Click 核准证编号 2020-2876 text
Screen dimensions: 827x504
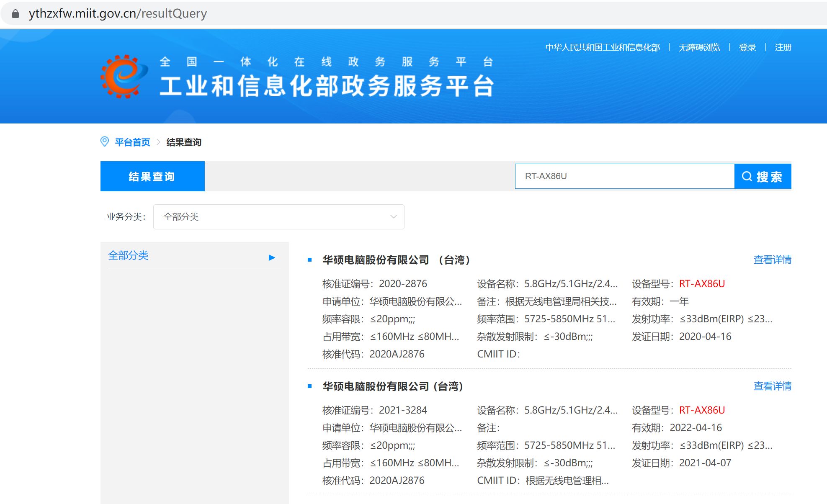(375, 284)
